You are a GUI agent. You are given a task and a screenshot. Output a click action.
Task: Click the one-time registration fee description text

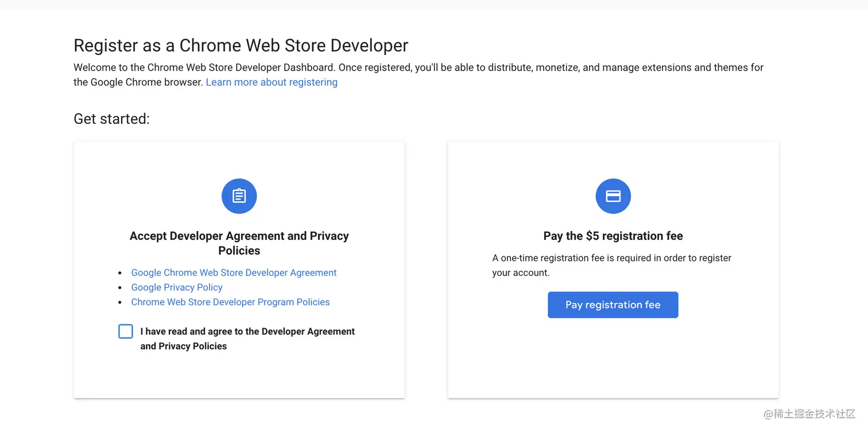pos(612,265)
